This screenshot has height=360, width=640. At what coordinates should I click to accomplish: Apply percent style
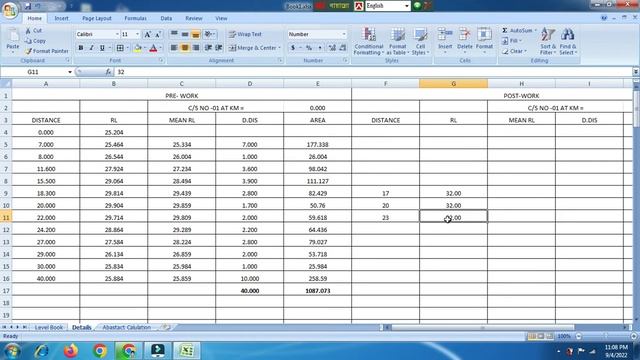click(309, 48)
